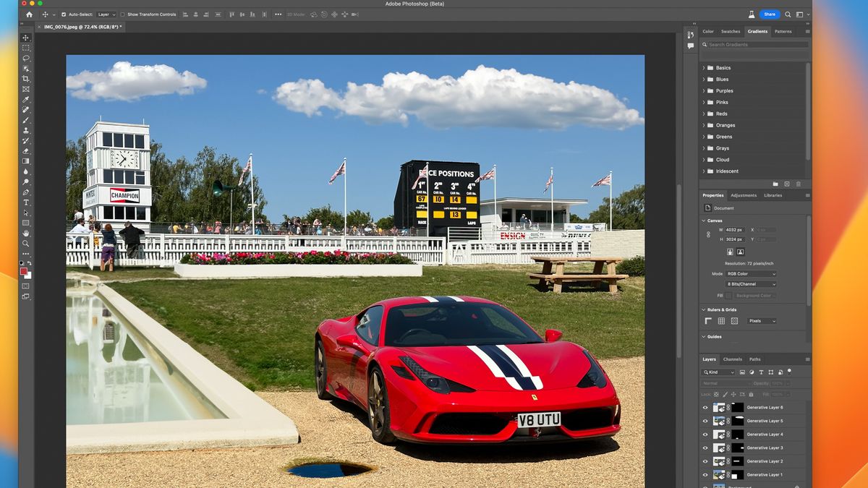The height and width of the screenshot is (488, 868).
Task: Toggle Auto-Select checkbox
Action: point(64,14)
